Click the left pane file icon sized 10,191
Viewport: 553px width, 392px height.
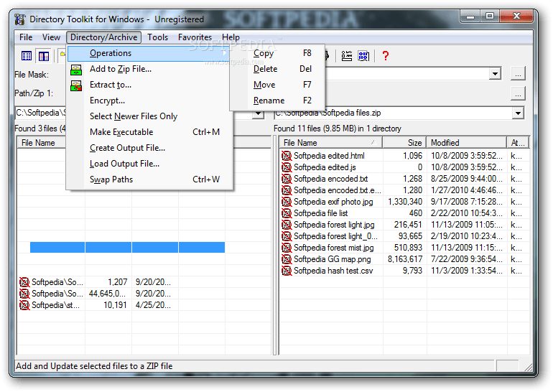[x=24, y=305]
